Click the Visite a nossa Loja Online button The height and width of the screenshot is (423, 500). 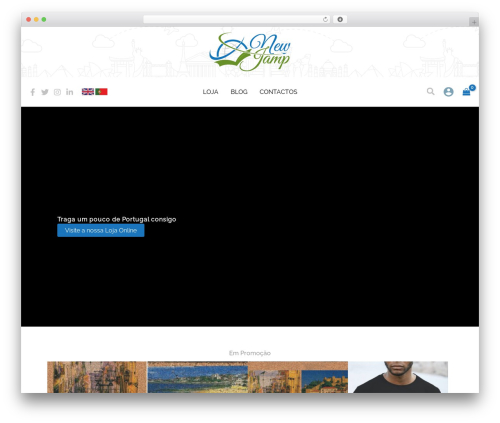101,230
